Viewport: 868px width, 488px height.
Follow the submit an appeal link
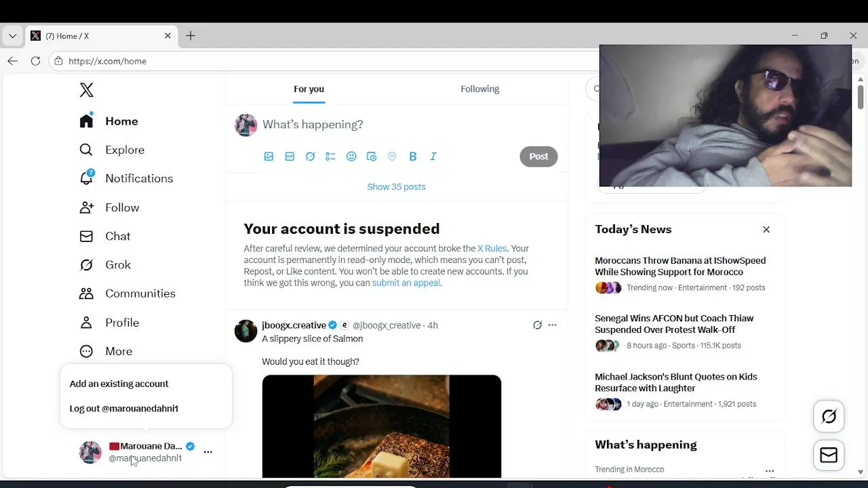406,283
